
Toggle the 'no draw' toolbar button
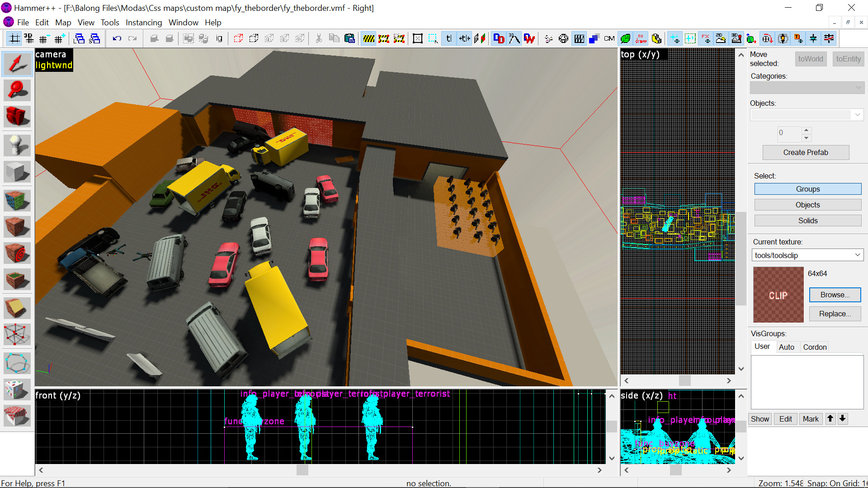pos(641,39)
